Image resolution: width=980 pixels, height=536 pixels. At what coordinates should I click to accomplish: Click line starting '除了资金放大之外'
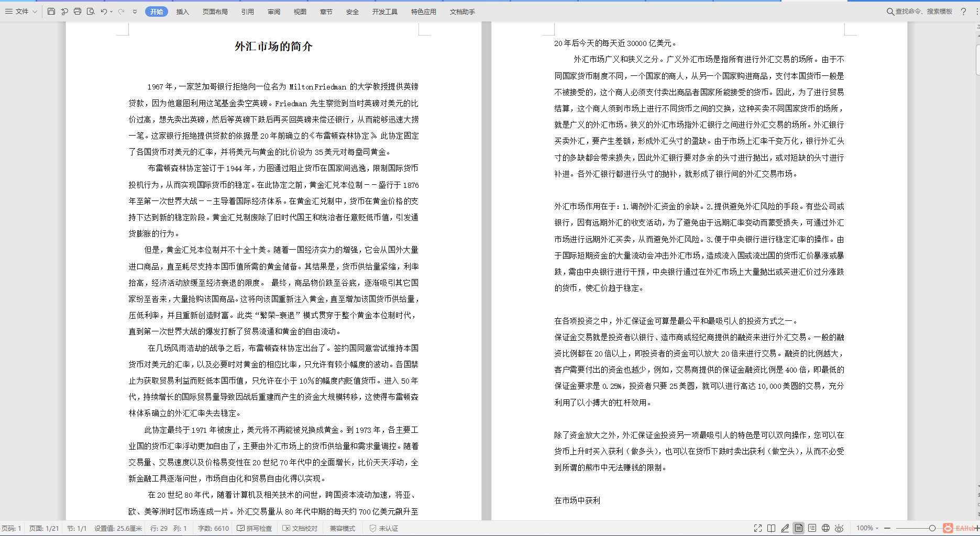tap(699, 435)
